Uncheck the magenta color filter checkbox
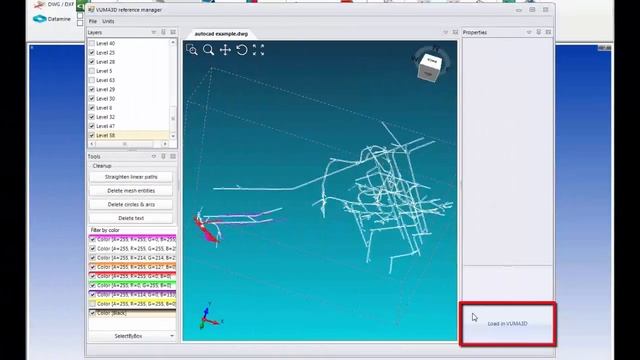This screenshot has width=640, height=360. pyautogui.click(x=93, y=239)
